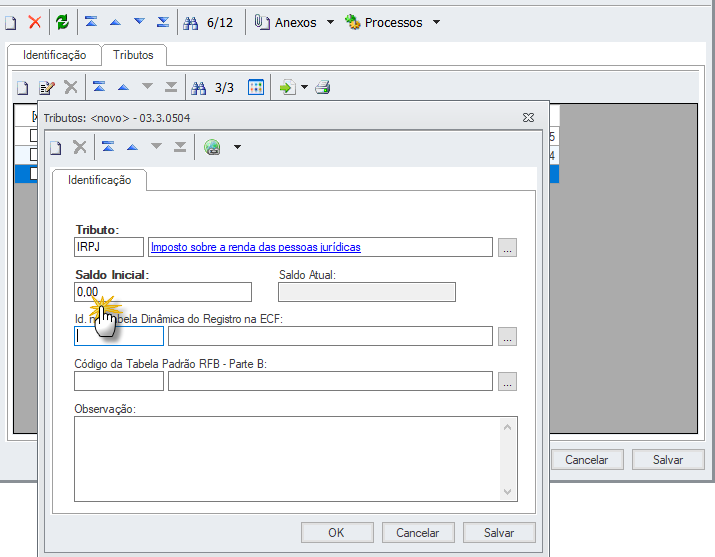Click Tabela Padrão RFB description field
Image resolution: width=715 pixels, height=557 pixels.
click(x=330, y=381)
